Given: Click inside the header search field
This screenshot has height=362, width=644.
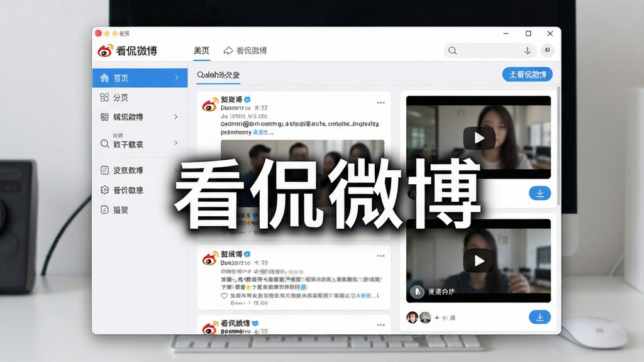Looking at the screenshot, I should click(490, 50).
